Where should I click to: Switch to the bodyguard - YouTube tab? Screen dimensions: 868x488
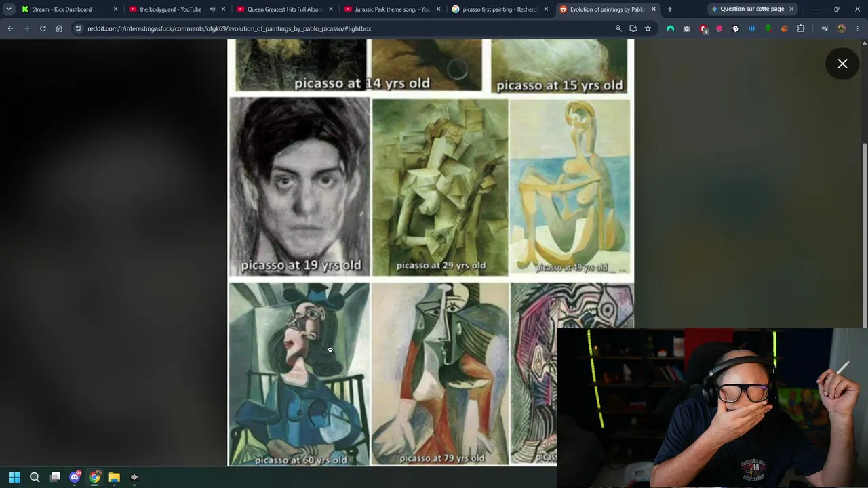170,9
